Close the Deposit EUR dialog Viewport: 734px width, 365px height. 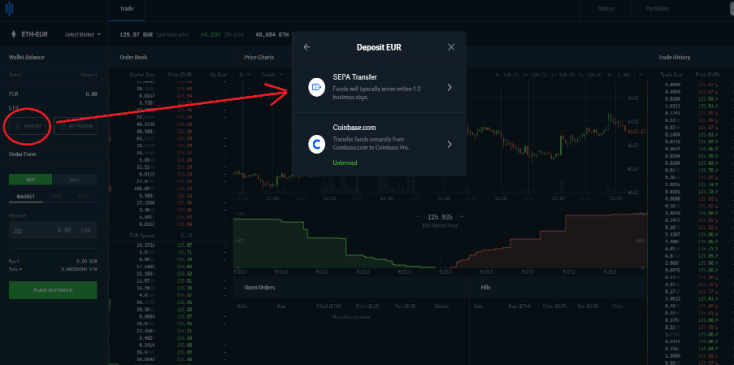coord(451,47)
